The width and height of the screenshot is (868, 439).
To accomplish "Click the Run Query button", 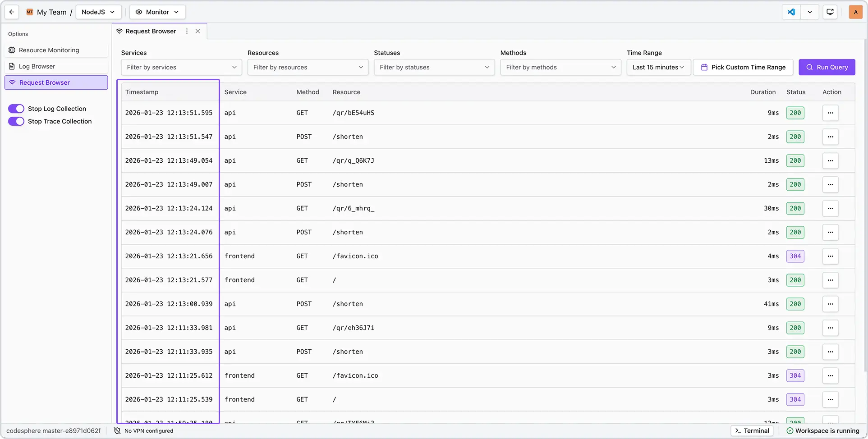I will point(827,67).
